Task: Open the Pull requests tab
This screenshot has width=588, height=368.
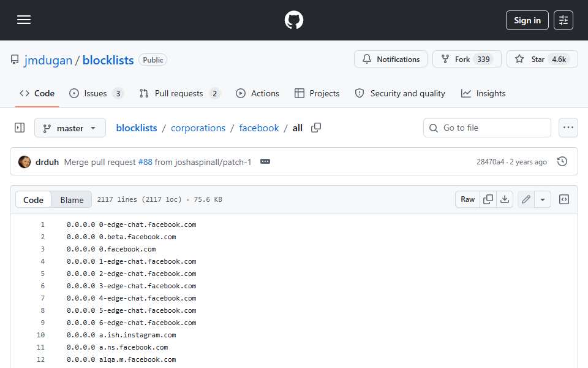Action: tap(179, 93)
